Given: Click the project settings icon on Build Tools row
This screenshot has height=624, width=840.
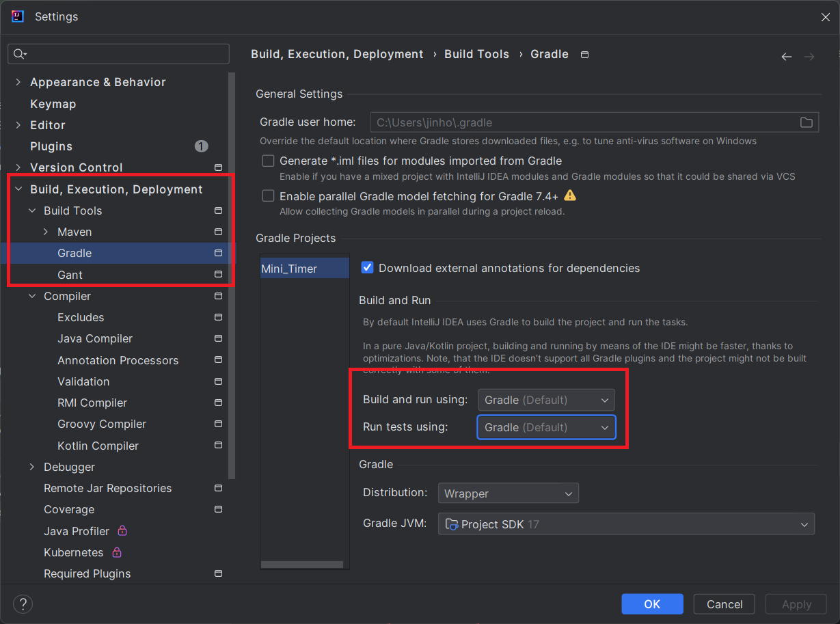Looking at the screenshot, I should pos(218,211).
